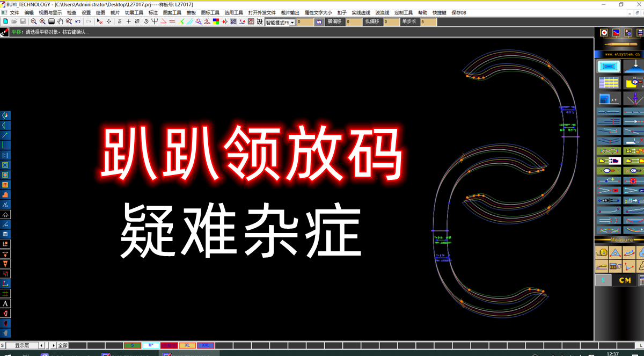Open the 波浪线 menu
Image resolution: width=644 pixels, height=356 pixels.
[383, 12]
